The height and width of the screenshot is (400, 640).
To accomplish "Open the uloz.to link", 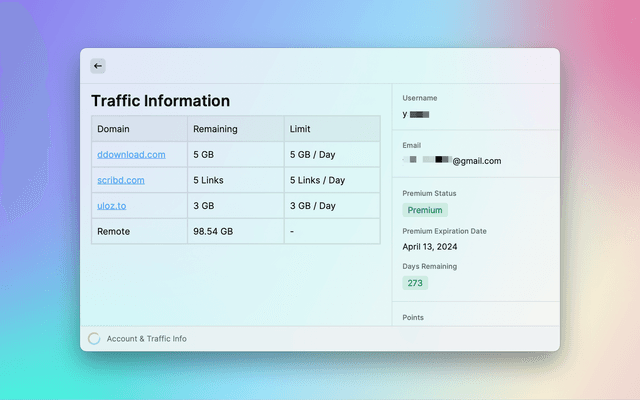I will (111, 206).
